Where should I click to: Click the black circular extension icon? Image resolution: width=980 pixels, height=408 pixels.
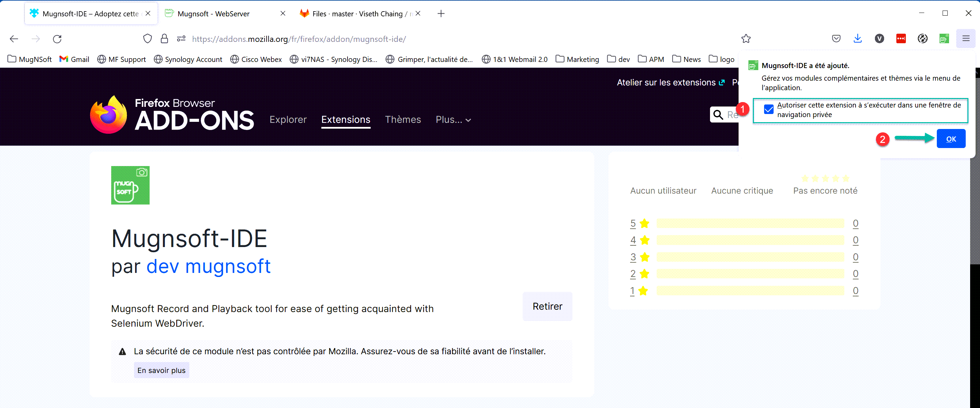click(x=923, y=39)
